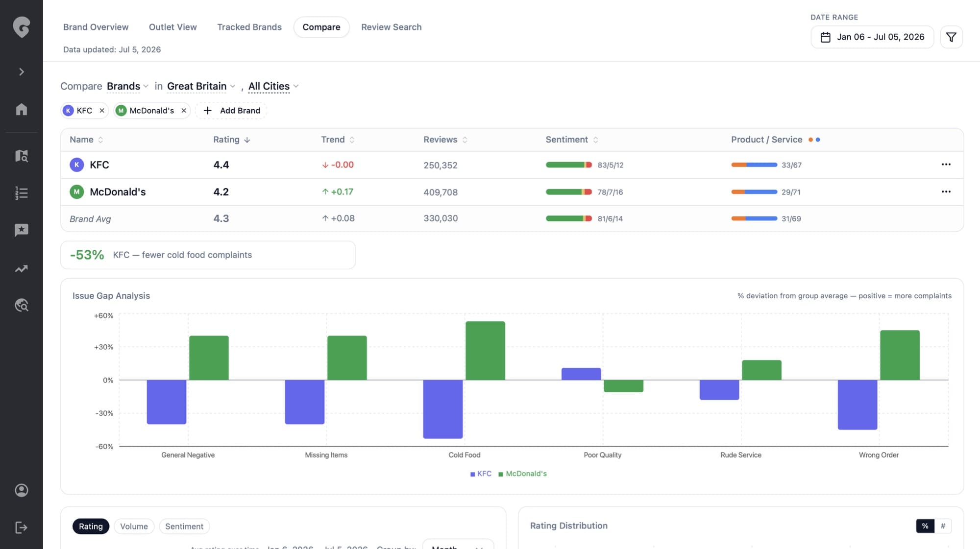
Task: Open the ranked list sidebar icon
Action: (21, 193)
